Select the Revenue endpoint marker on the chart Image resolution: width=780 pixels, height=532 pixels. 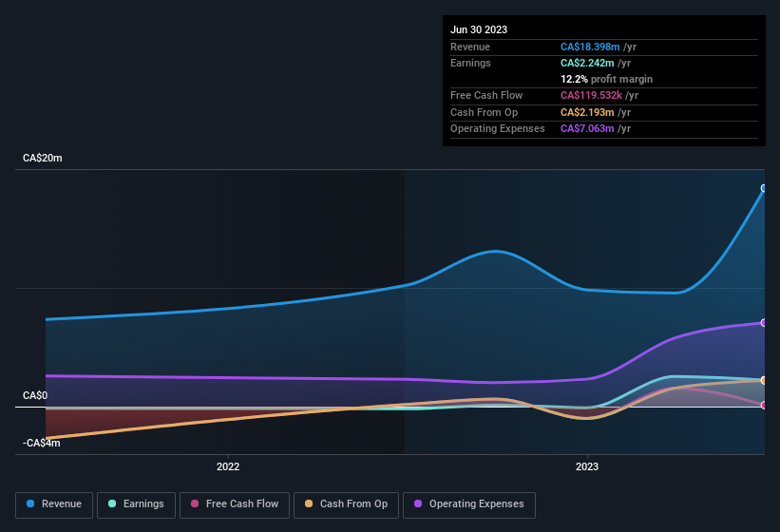tap(764, 188)
